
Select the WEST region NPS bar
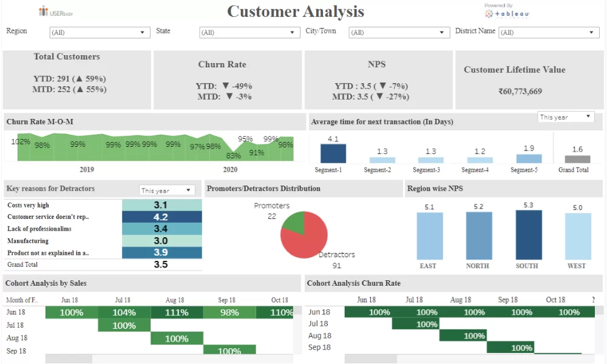(x=578, y=237)
